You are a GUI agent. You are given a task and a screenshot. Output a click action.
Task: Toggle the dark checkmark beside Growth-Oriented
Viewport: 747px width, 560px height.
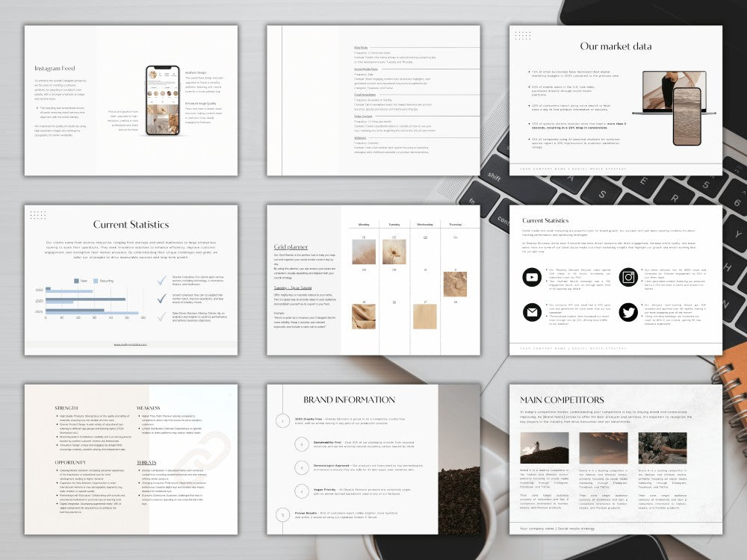click(161, 299)
